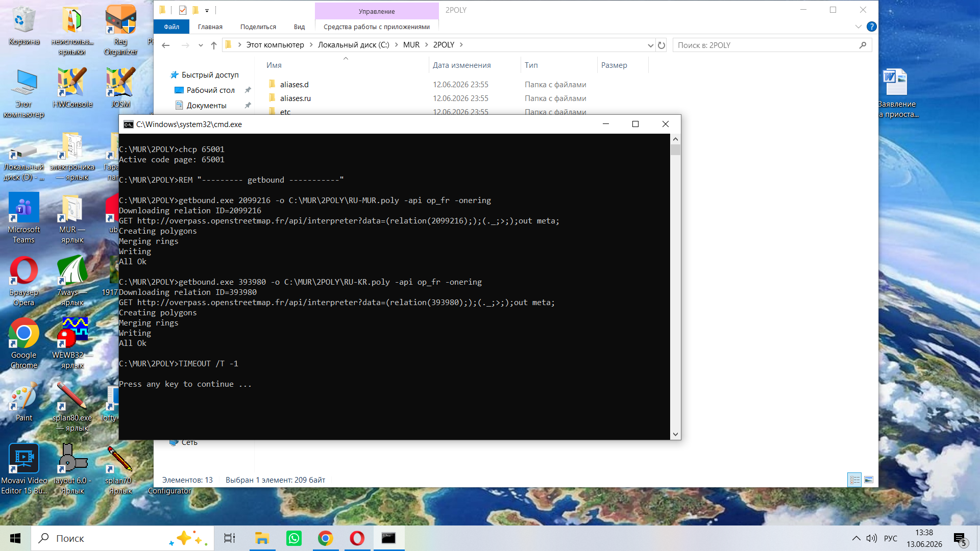The height and width of the screenshot is (551, 980).
Task: Switch to Opera on the taskbar
Action: (357, 538)
